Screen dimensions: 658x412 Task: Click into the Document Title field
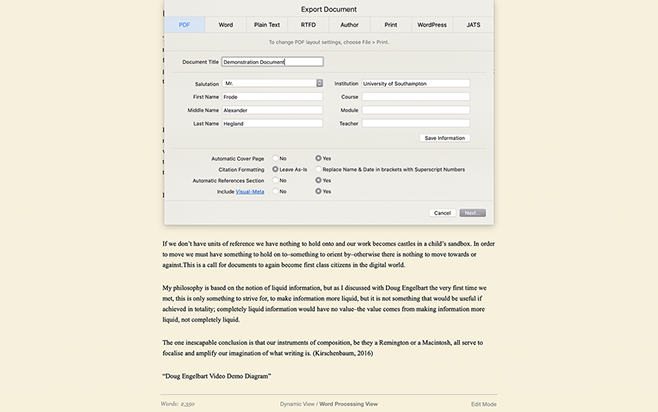272,61
